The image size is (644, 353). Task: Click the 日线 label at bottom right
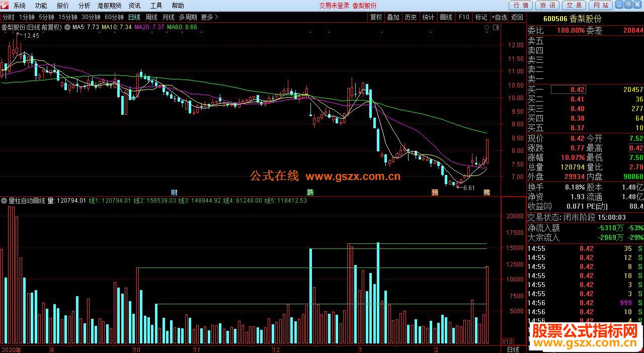point(513,349)
